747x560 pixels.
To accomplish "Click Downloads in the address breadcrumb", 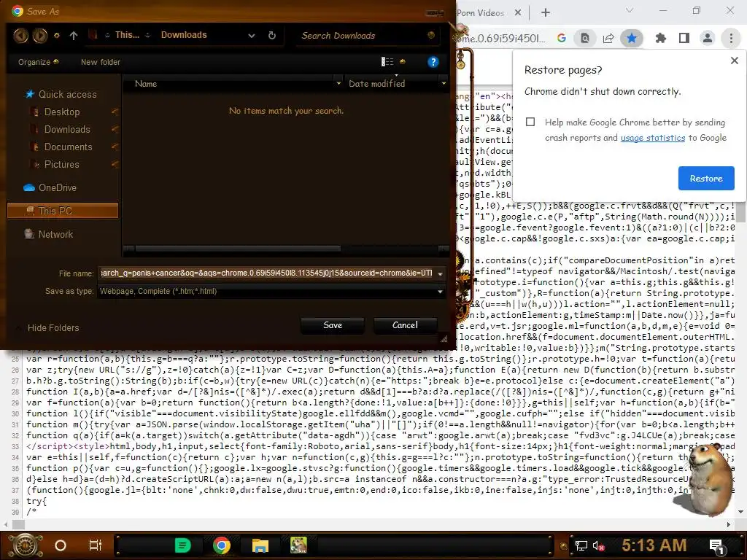I will pos(184,35).
